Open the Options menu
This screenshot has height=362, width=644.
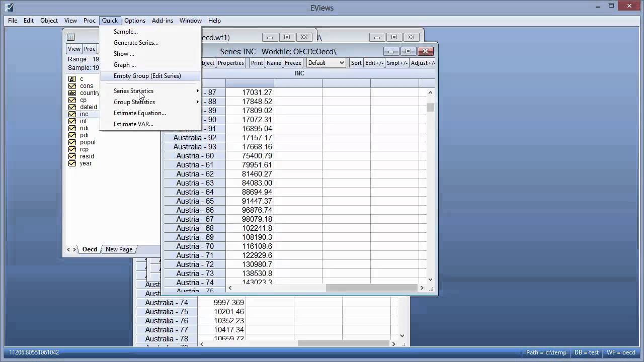pyautogui.click(x=135, y=21)
